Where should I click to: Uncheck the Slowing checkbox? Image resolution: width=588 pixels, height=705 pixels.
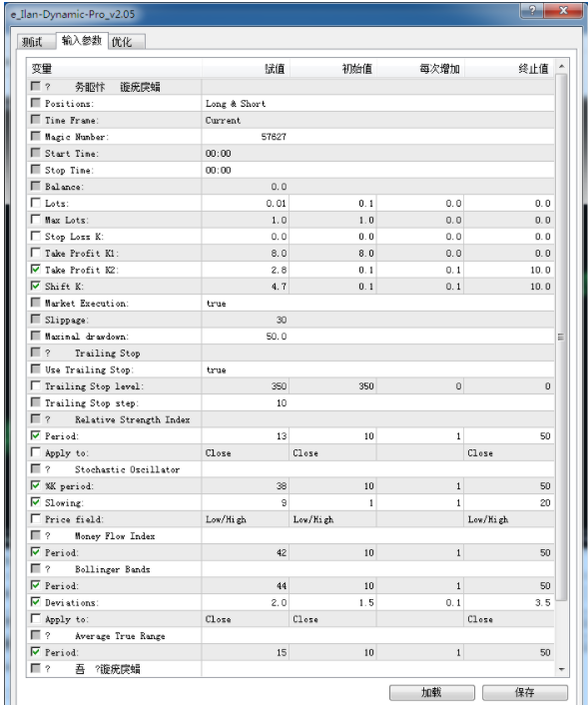click(36, 502)
